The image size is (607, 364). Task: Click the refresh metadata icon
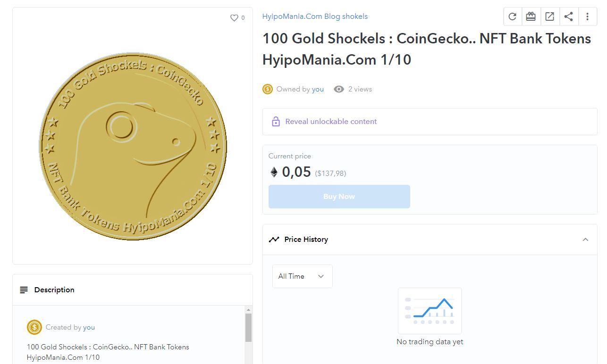coord(512,17)
